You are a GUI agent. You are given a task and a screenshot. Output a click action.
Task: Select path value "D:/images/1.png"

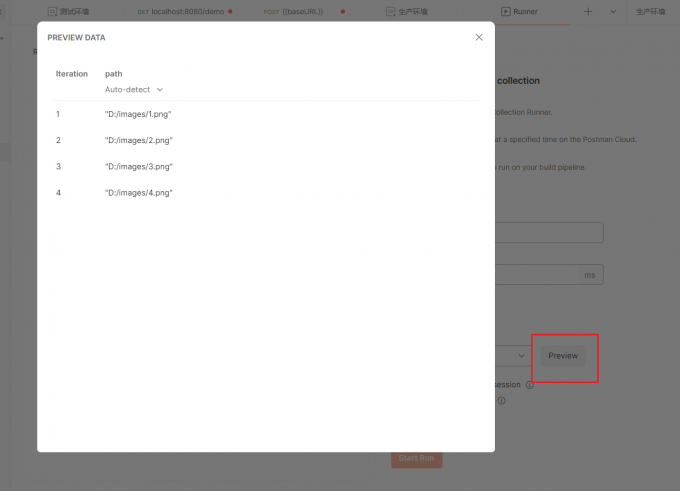tap(138, 114)
